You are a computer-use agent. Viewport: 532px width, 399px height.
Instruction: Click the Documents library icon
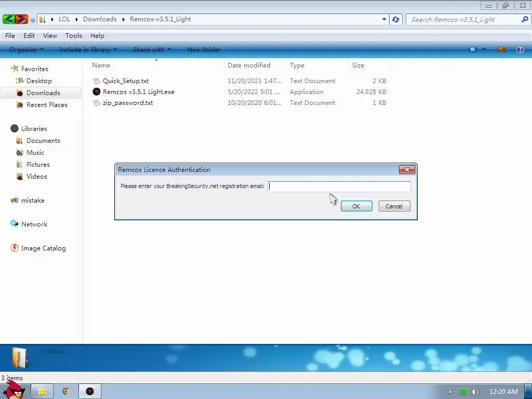pos(20,140)
